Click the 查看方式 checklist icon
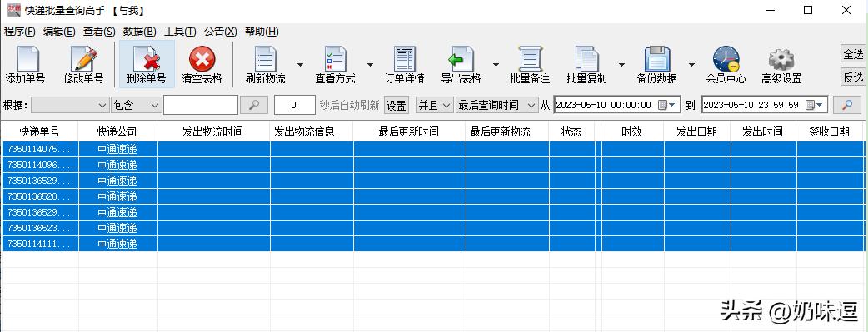This screenshot has width=868, height=332. [336, 58]
